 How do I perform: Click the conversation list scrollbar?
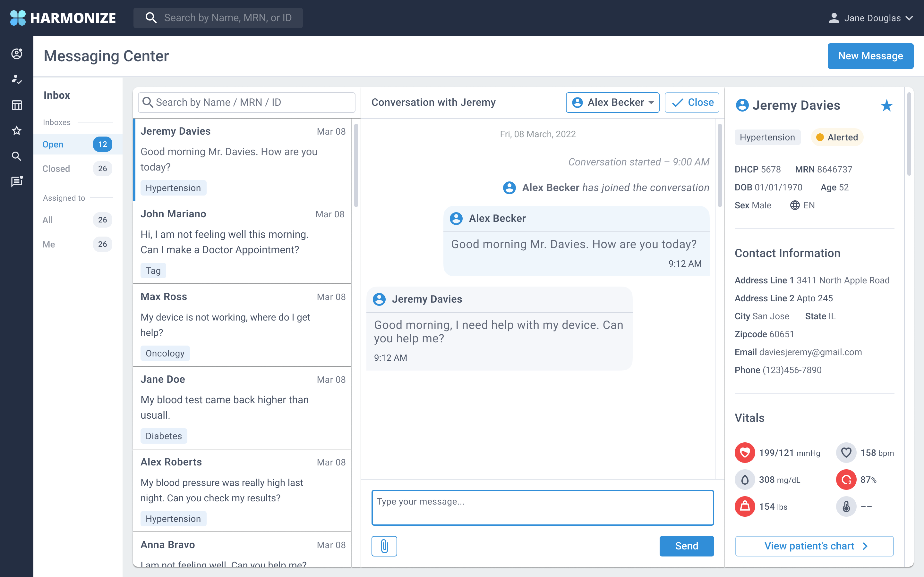356,165
